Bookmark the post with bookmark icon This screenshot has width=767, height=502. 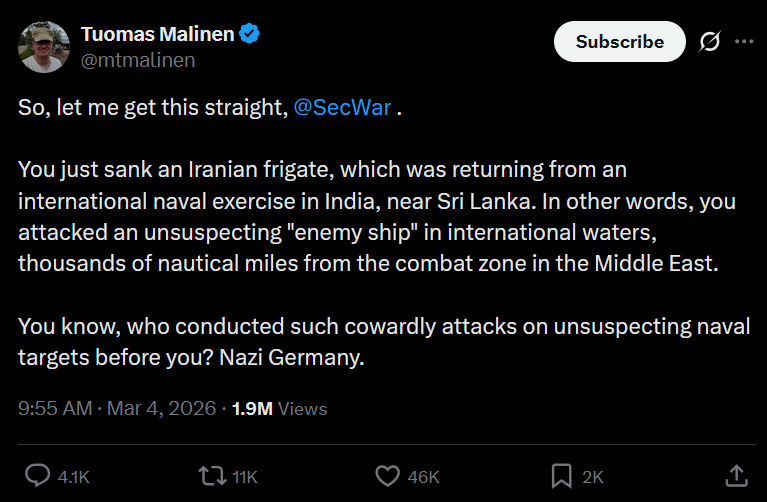pyautogui.click(x=562, y=476)
